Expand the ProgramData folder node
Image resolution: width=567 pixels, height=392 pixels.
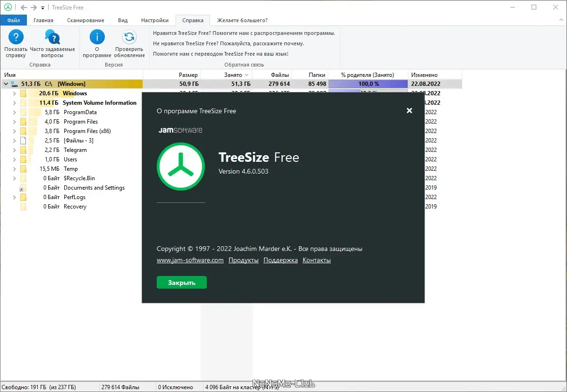[15, 112]
